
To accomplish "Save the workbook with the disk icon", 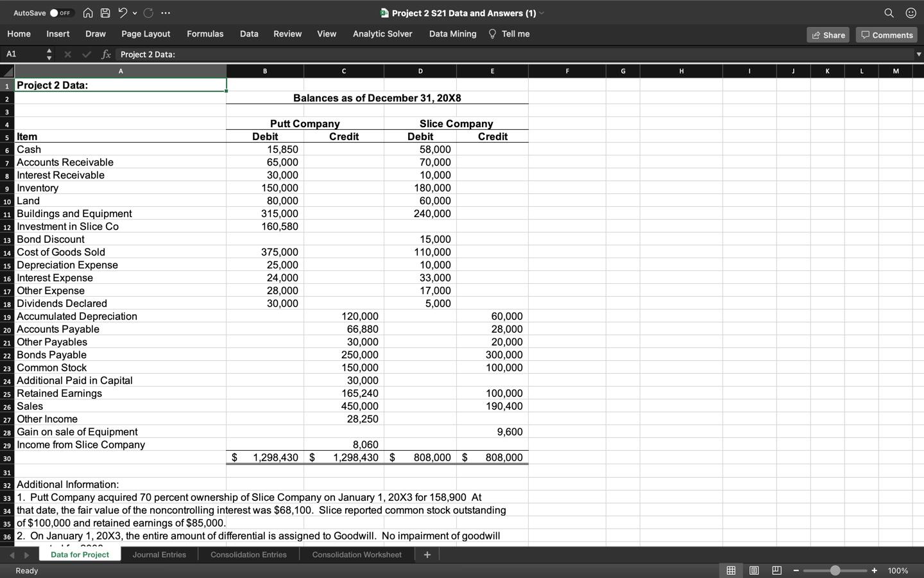I will (105, 13).
